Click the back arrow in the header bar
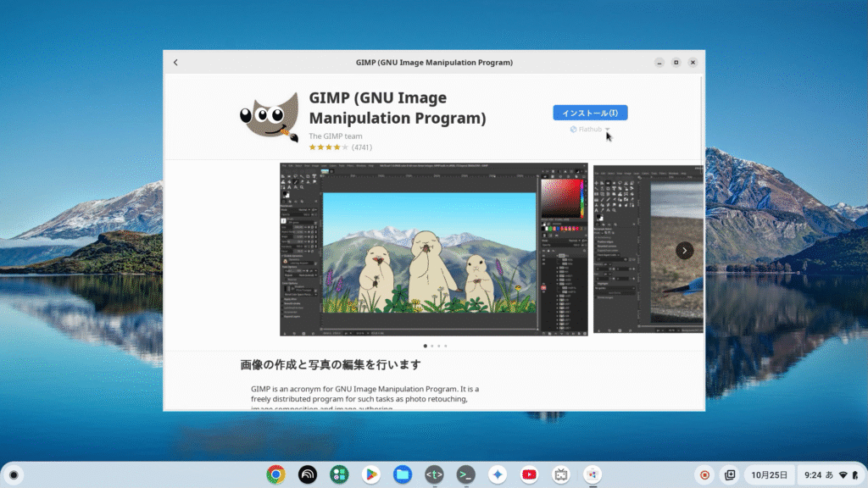This screenshot has height=488, width=868. click(x=175, y=63)
